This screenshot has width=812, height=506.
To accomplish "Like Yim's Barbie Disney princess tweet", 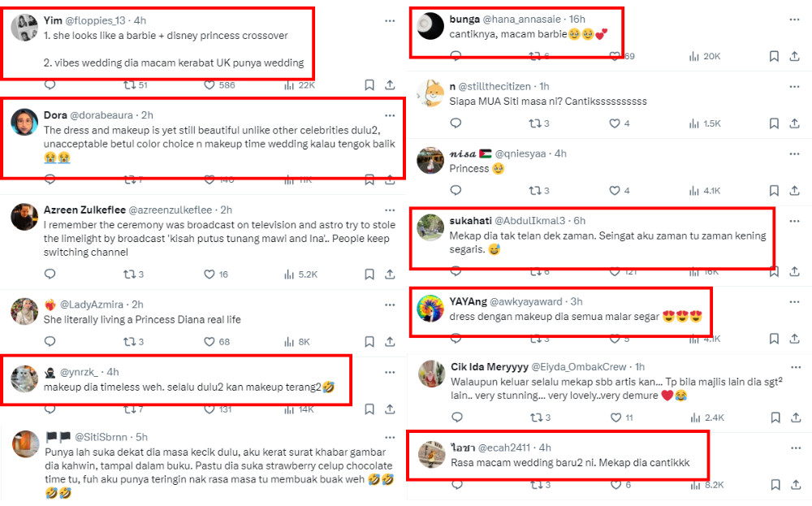I will [x=209, y=85].
